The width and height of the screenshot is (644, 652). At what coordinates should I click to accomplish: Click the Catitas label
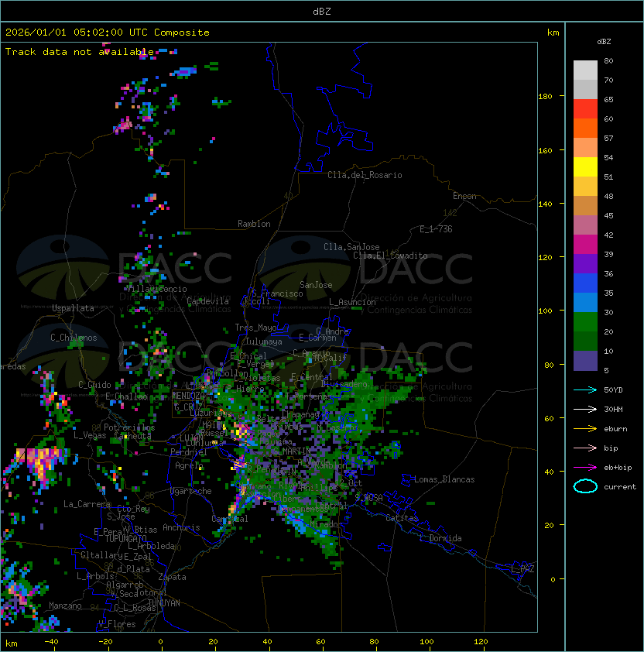pos(402,518)
